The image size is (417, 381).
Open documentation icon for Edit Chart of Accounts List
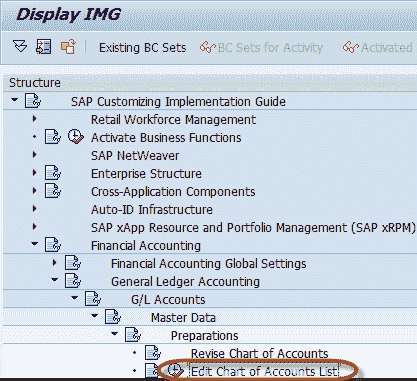point(152,371)
